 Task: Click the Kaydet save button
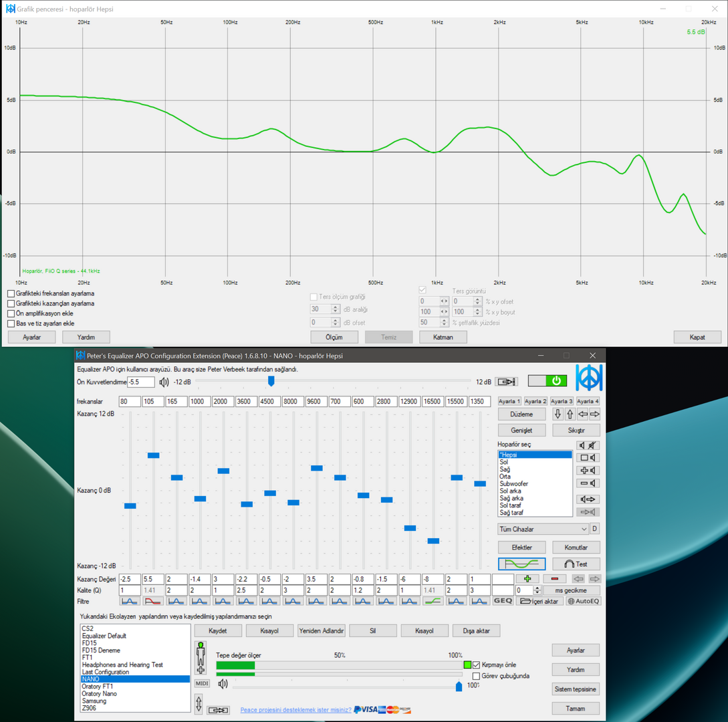click(x=218, y=630)
